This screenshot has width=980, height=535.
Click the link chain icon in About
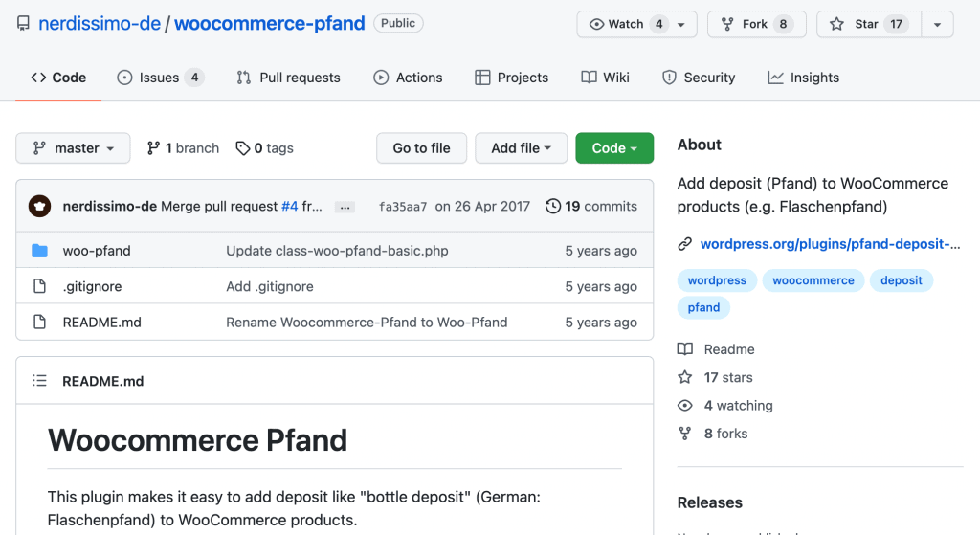(x=685, y=244)
